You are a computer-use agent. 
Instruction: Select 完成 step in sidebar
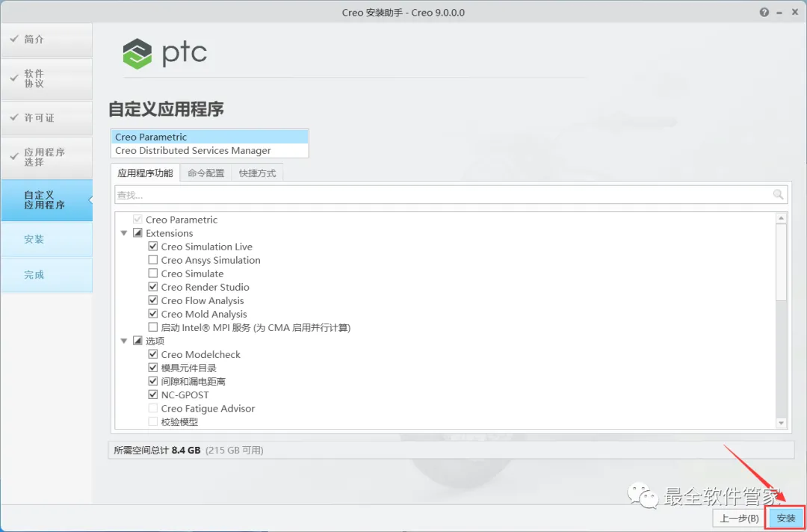(46, 275)
